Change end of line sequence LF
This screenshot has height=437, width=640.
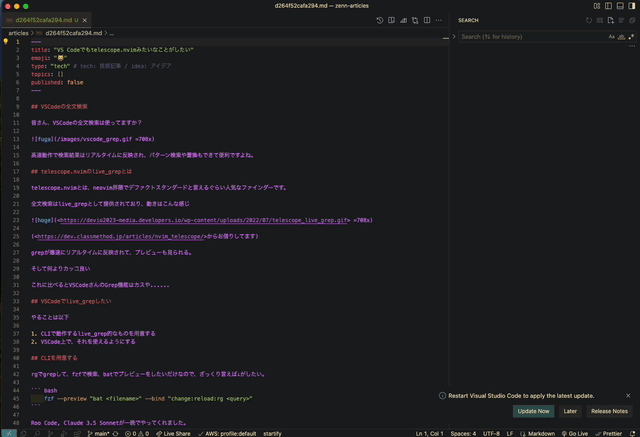[x=510, y=433]
